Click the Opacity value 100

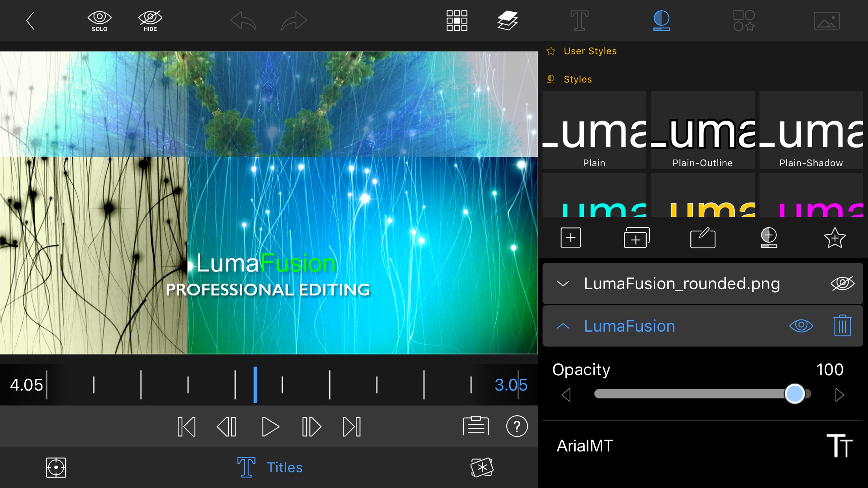click(x=830, y=370)
